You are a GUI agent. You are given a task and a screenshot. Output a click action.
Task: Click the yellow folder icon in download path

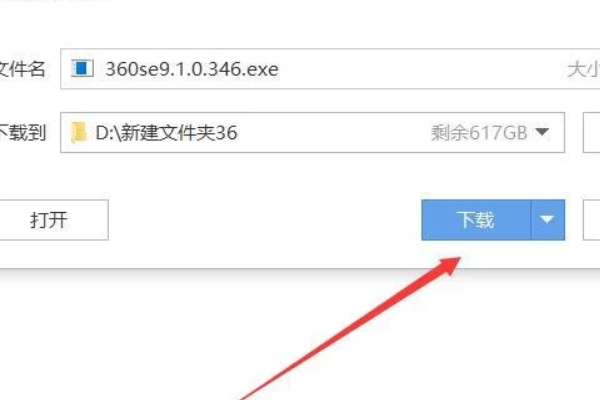(79, 132)
